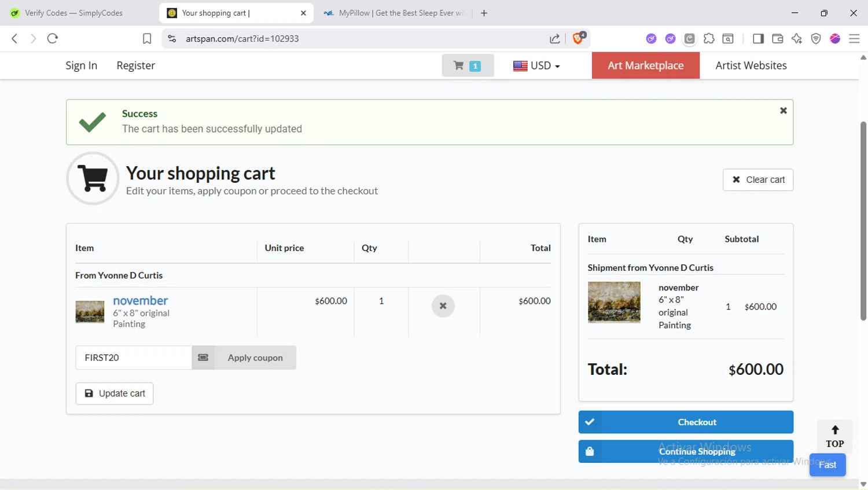Image resolution: width=868 pixels, height=490 pixels.
Task: Go back to previous page
Action: 14,39
